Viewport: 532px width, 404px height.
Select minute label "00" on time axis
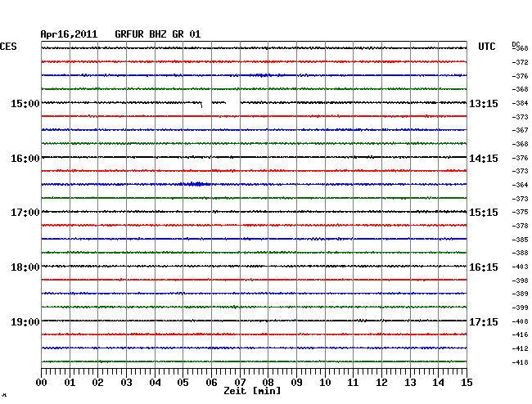click(x=42, y=383)
